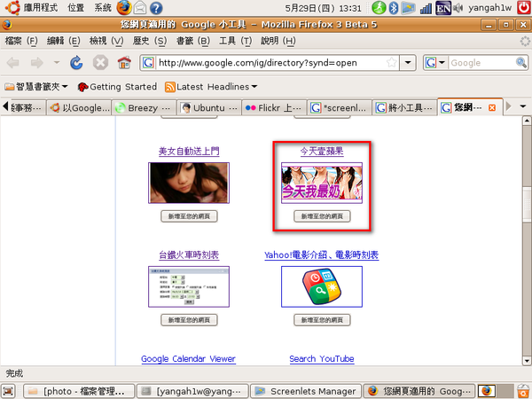
Task: Click the train timetable gadget thumbnail
Action: (x=189, y=286)
